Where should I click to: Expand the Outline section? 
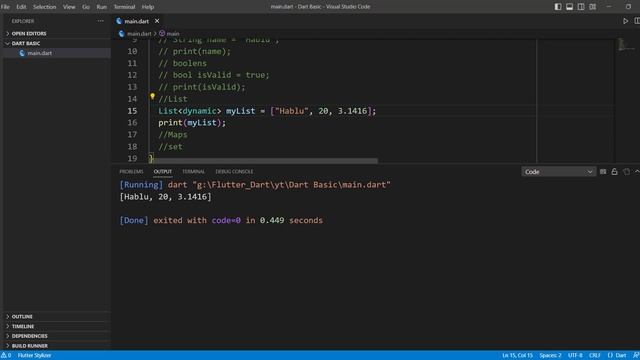[x=57, y=316]
